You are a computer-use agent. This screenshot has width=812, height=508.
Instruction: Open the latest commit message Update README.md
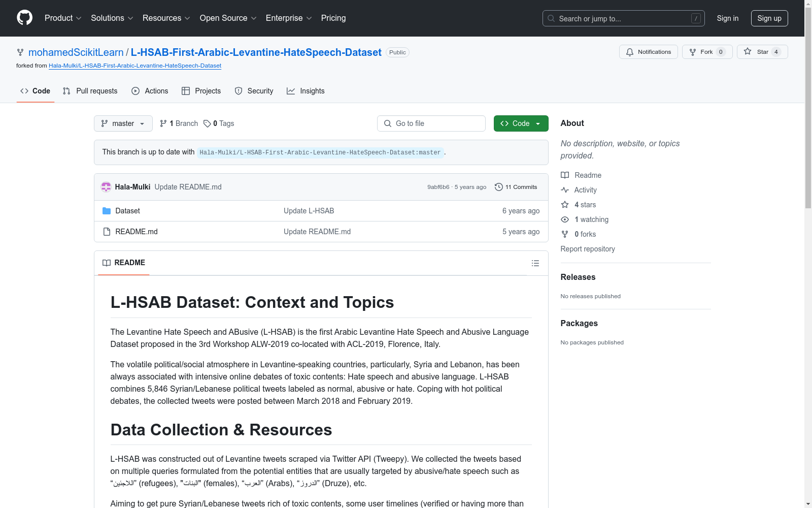(x=188, y=187)
